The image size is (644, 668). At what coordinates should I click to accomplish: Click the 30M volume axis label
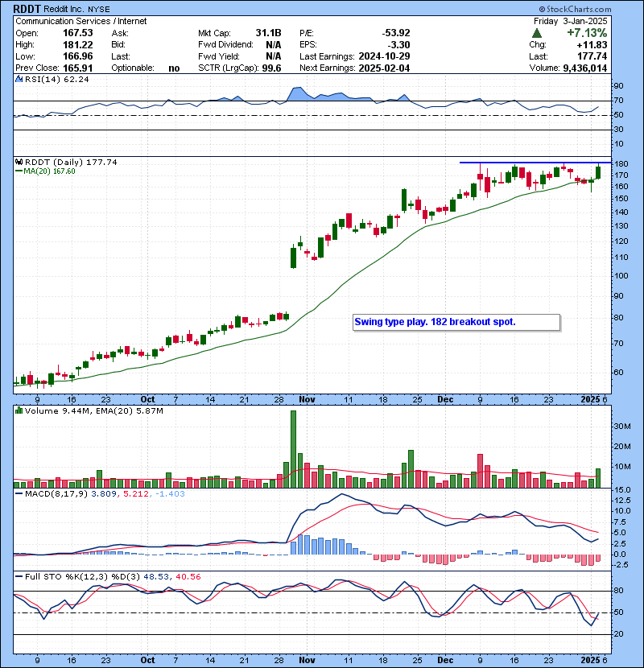click(622, 426)
